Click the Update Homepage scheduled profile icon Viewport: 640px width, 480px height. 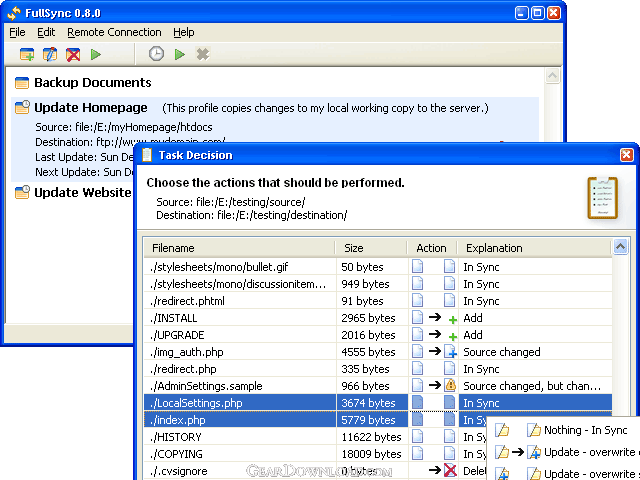(22, 107)
